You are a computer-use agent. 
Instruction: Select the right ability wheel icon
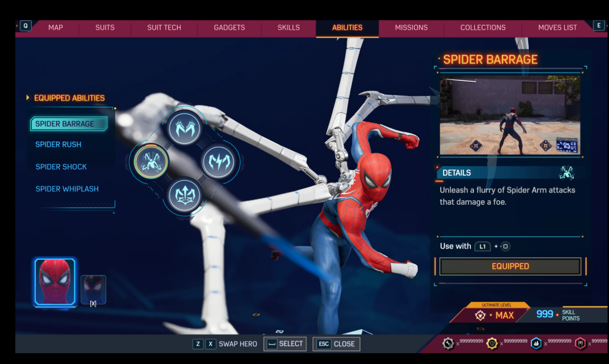218,162
